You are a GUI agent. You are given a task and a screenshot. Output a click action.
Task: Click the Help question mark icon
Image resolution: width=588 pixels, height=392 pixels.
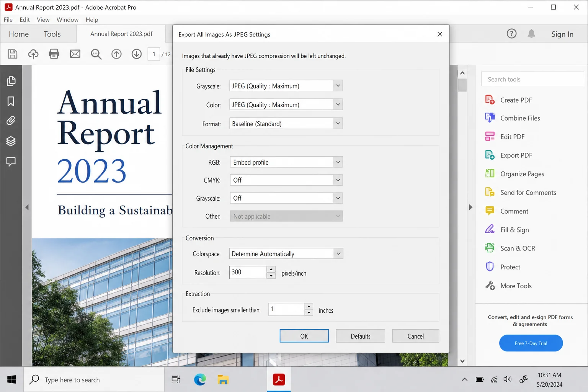[x=511, y=34]
